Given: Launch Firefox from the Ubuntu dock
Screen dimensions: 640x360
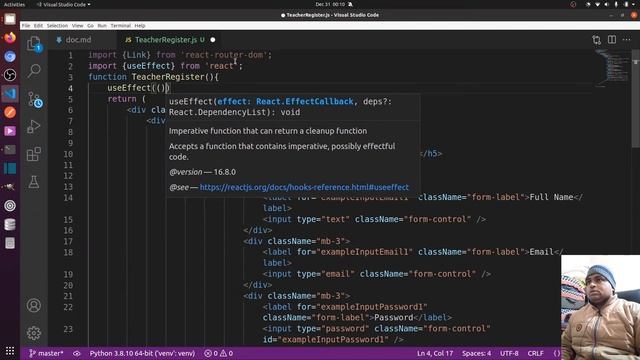Looking at the screenshot, I should tap(10, 38).
